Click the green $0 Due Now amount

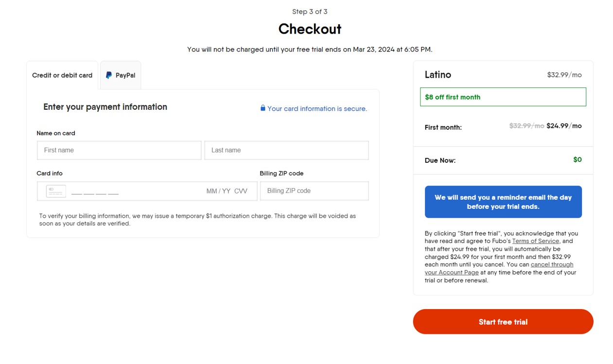[577, 159]
